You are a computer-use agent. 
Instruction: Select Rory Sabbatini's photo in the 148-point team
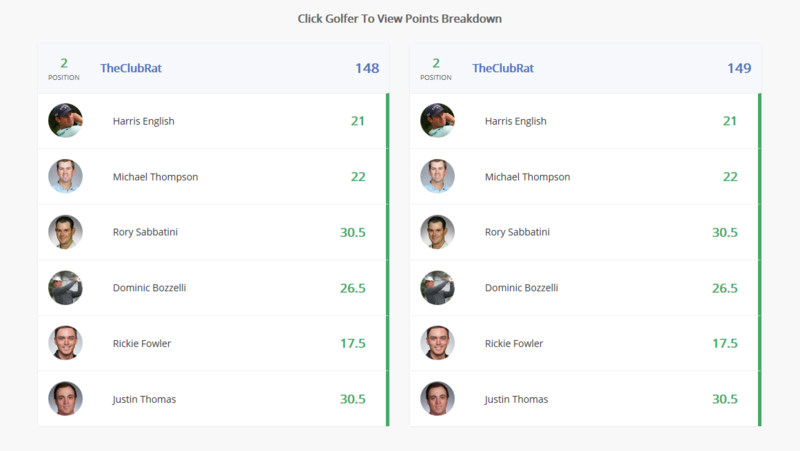[x=65, y=232]
